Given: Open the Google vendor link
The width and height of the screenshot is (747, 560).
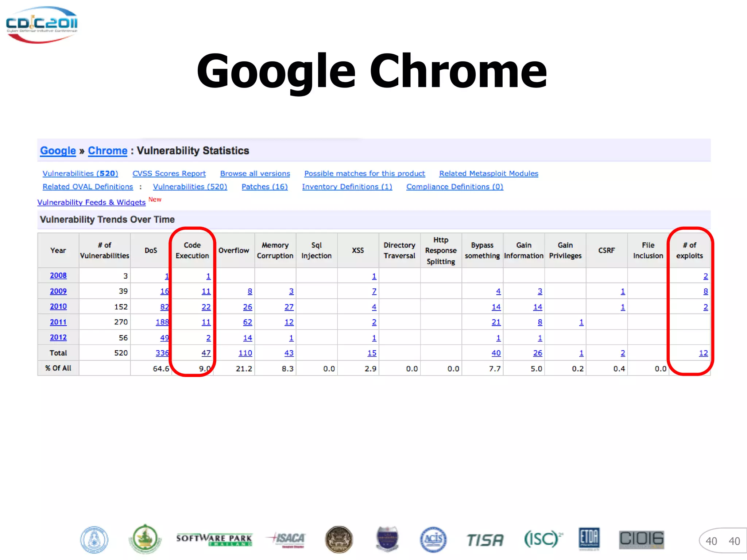Looking at the screenshot, I should pyautogui.click(x=58, y=151).
